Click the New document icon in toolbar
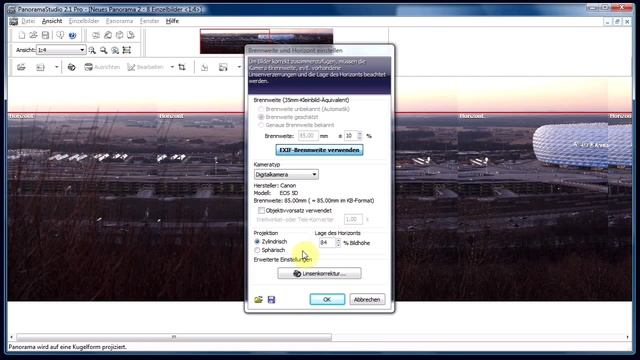640x360 pixels. tap(22, 36)
